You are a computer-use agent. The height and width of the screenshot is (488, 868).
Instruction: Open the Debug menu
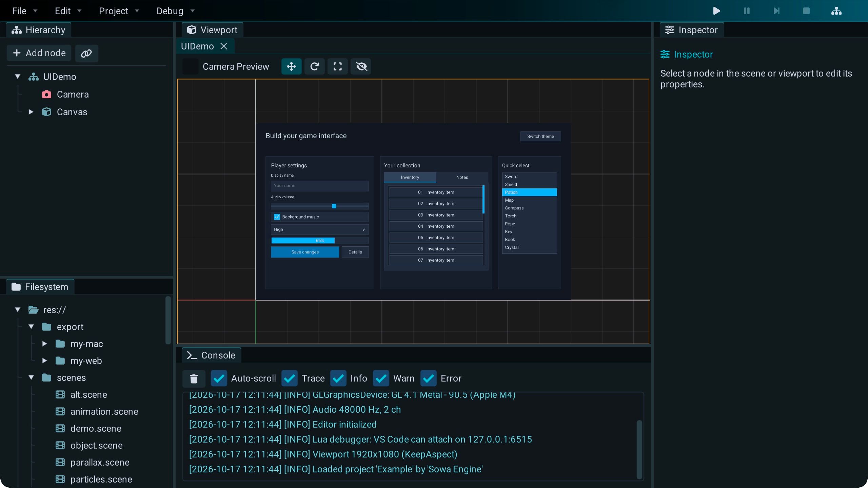(x=175, y=11)
